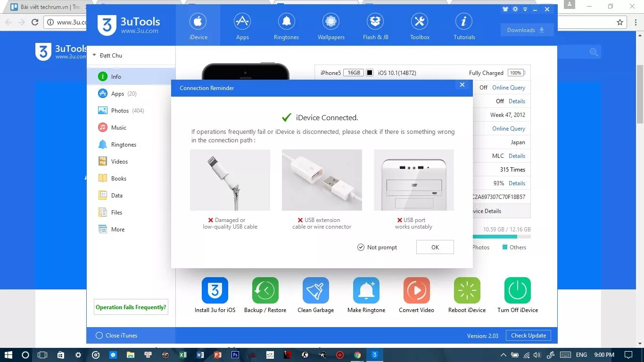Image resolution: width=644 pixels, height=362 pixels.
Task: Click the Install 3u for iOS icon
Action: (215, 290)
